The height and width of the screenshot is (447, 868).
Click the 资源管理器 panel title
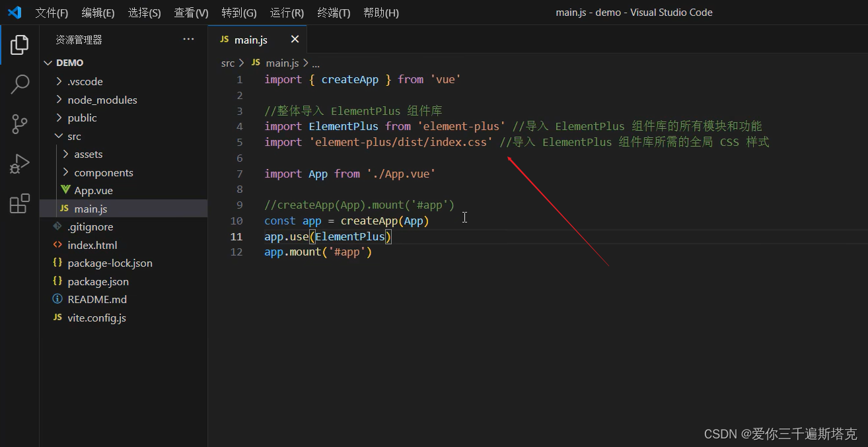click(x=79, y=40)
